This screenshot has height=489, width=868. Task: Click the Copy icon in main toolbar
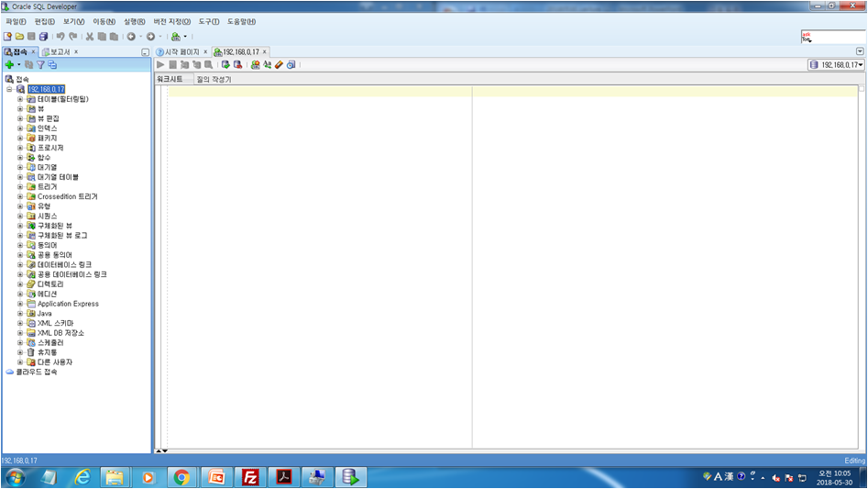[x=102, y=37]
